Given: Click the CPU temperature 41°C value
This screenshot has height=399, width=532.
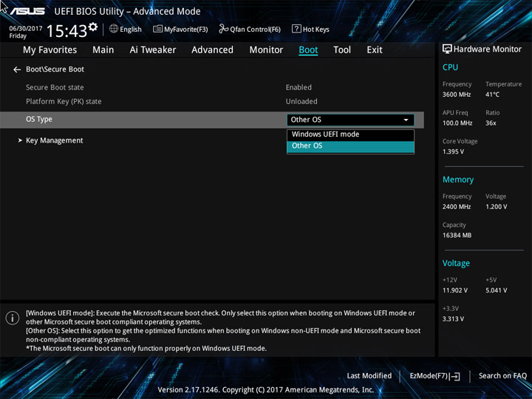Looking at the screenshot, I should (492, 95).
